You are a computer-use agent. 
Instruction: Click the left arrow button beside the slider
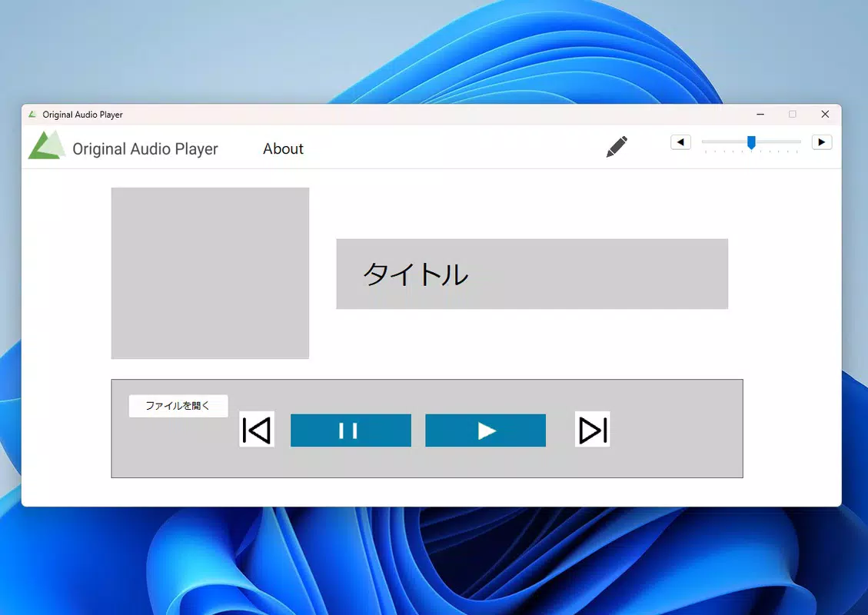(x=680, y=142)
